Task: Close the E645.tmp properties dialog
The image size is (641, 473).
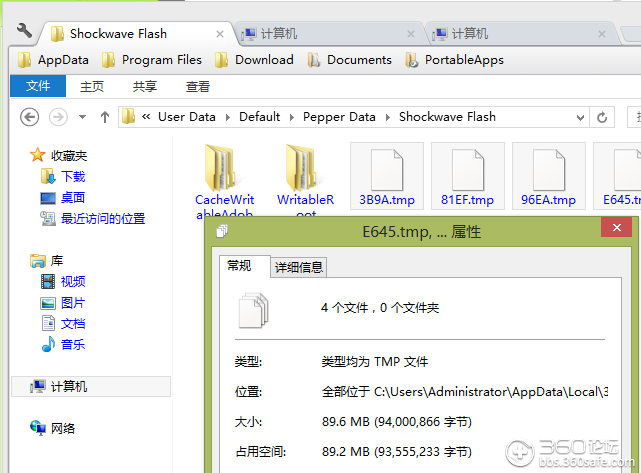Action: pyautogui.click(x=617, y=227)
